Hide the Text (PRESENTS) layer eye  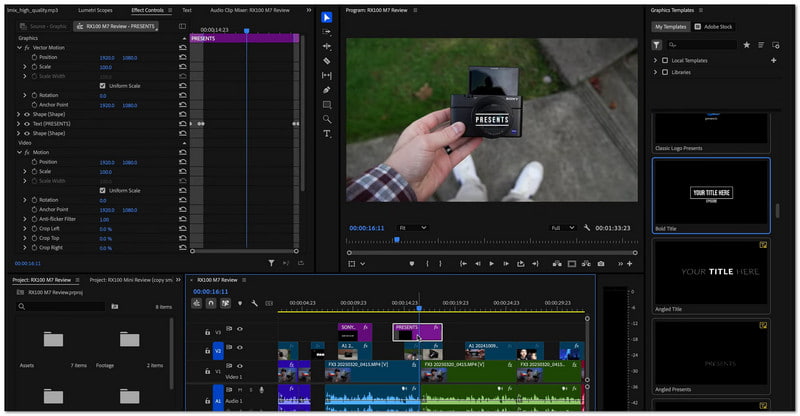coord(27,124)
